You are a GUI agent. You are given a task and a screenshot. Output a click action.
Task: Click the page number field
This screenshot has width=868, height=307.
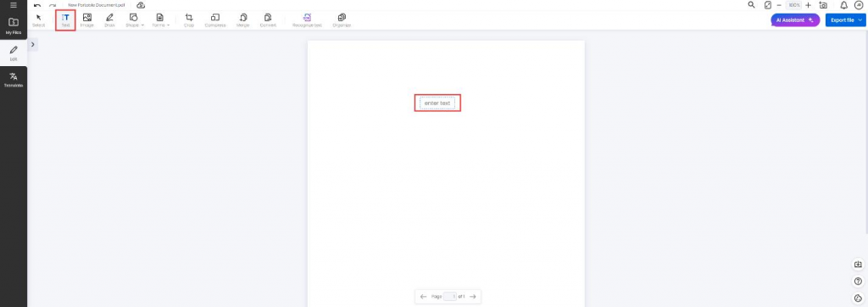450,297
